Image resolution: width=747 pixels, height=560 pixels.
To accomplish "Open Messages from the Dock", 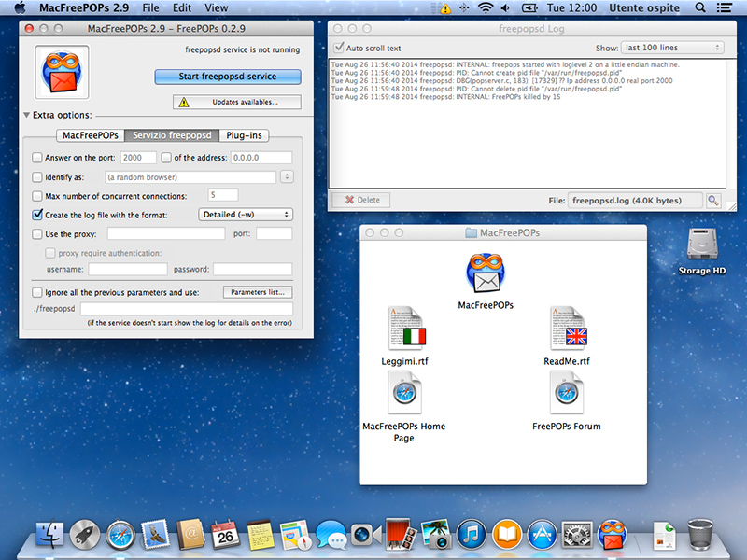I will click(331, 535).
